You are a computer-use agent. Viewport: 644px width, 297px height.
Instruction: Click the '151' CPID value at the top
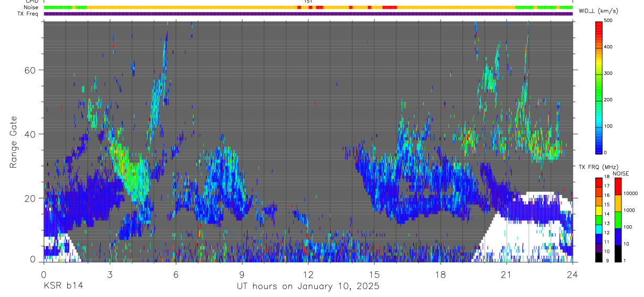click(x=308, y=2)
